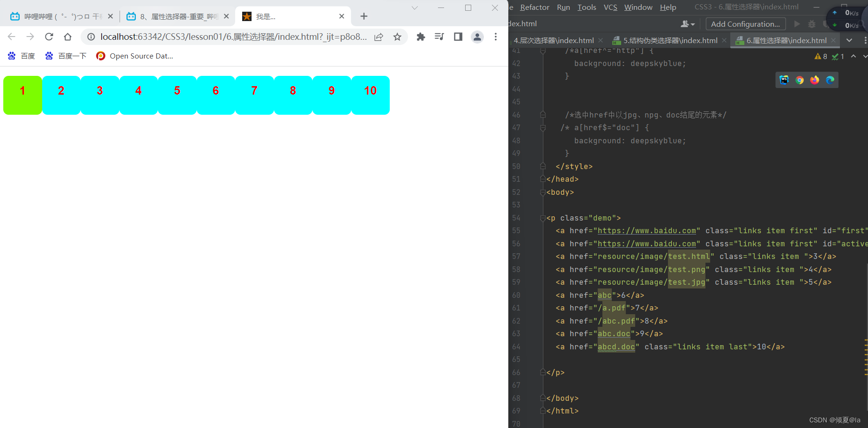Switch to first bilibili browser tab
This screenshot has height=428, width=868.
point(61,16)
